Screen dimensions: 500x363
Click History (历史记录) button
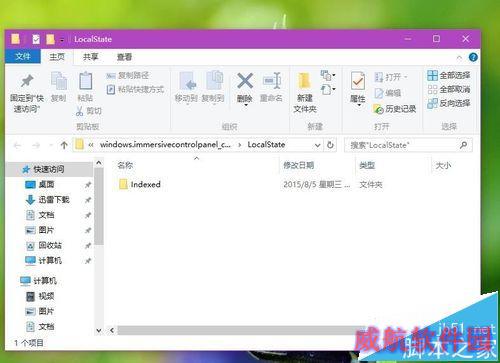pos(395,109)
